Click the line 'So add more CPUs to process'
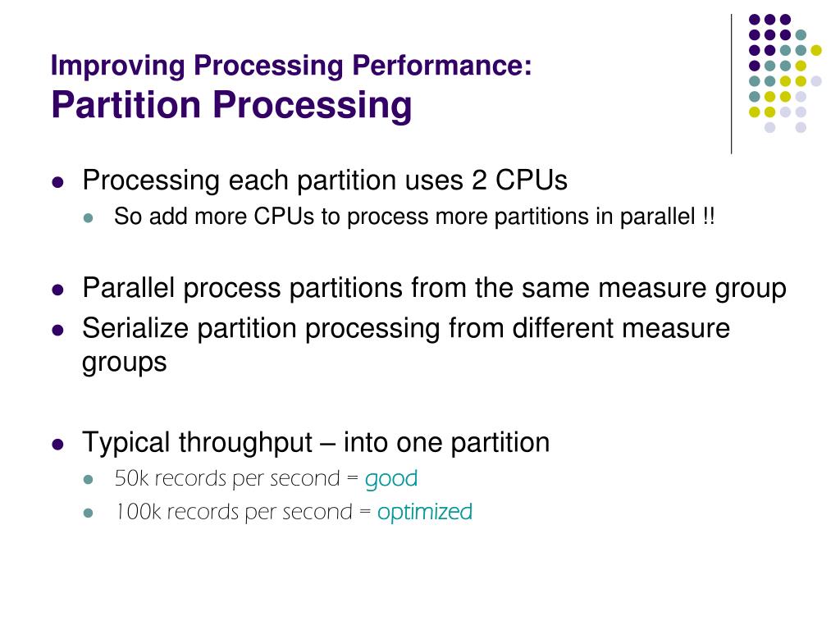The height and width of the screenshot is (630, 840). pos(414,217)
